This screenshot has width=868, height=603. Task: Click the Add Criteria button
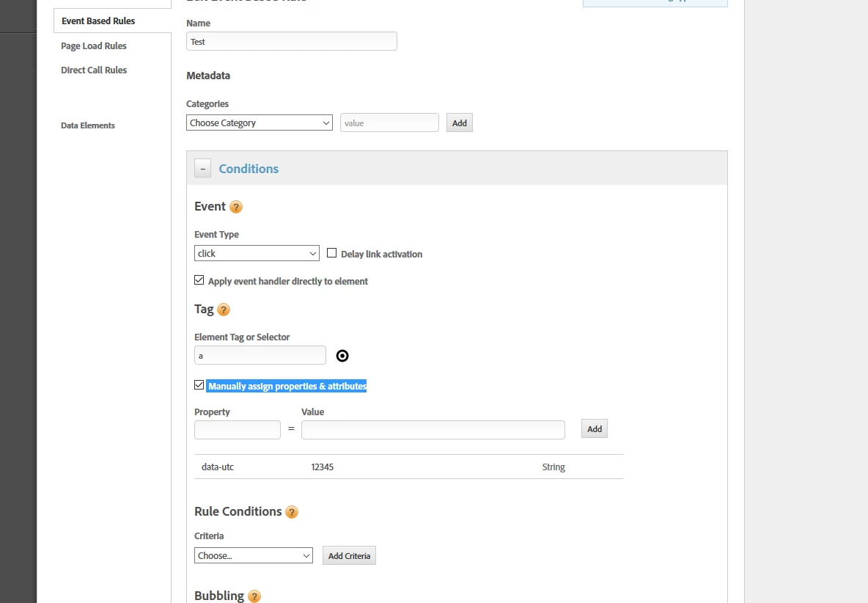pos(349,555)
